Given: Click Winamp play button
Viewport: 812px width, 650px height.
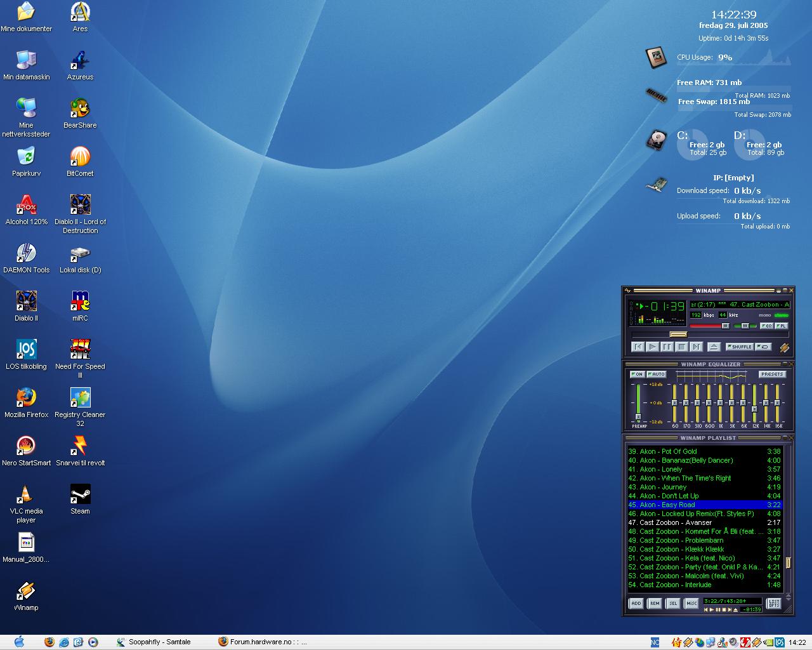Looking at the screenshot, I should click(653, 347).
